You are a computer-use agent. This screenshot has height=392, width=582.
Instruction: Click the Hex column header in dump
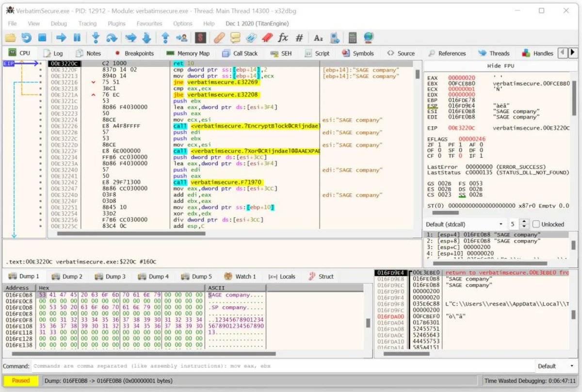(121, 288)
